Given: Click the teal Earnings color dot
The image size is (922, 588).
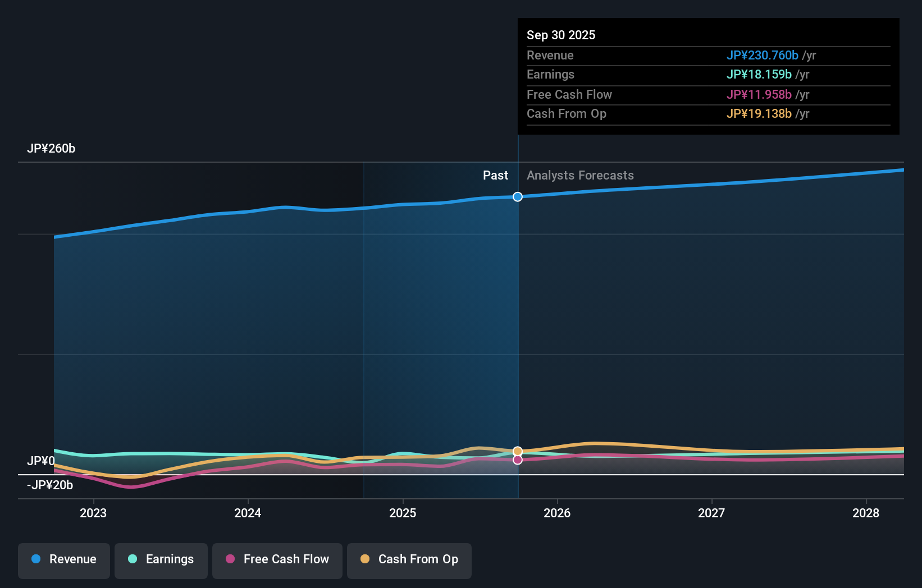Looking at the screenshot, I should click(131, 559).
